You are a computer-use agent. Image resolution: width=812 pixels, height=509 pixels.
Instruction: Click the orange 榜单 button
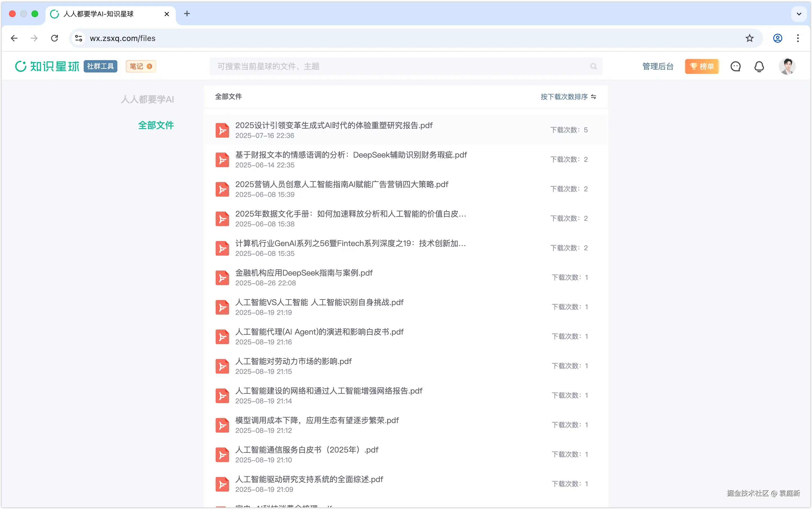coord(702,67)
